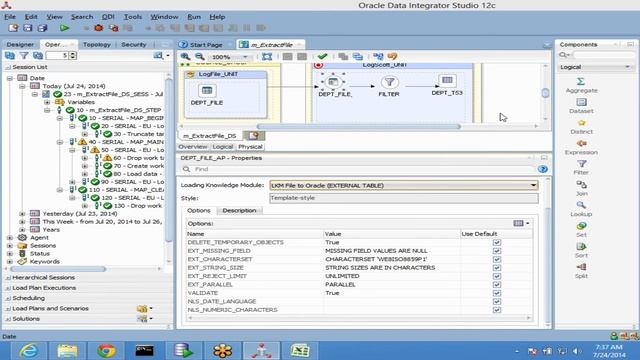Toggle Use Default for EXT_REJECT_LIMIT
This screenshot has height=360, width=640.
click(497, 276)
